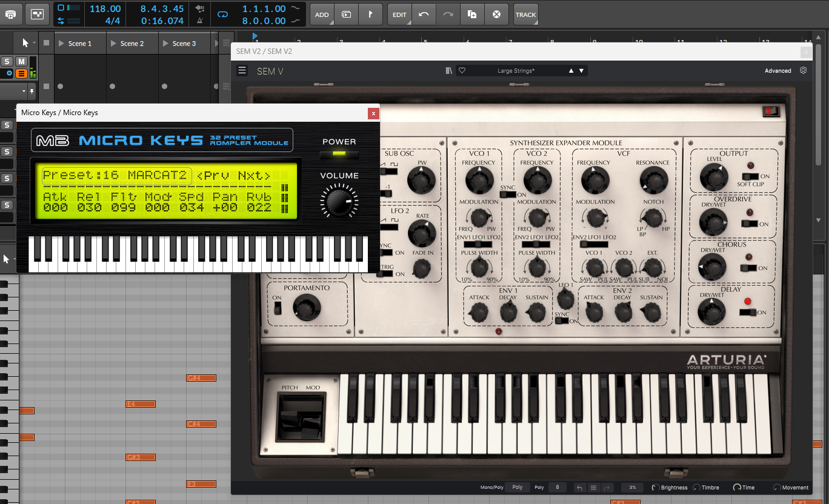Click the Micro Keys Volume knob
Screen dimensions: 829x504
point(339,201)
